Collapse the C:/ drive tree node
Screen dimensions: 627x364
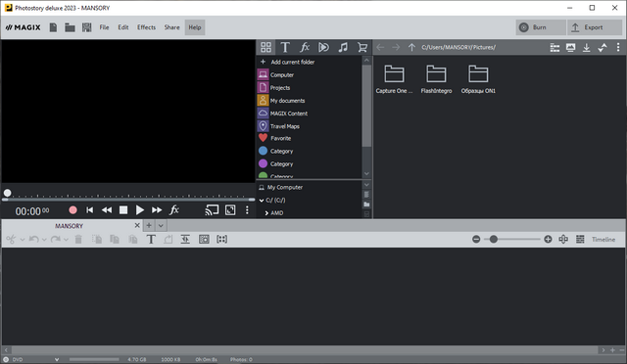click(x=262, y=201)
